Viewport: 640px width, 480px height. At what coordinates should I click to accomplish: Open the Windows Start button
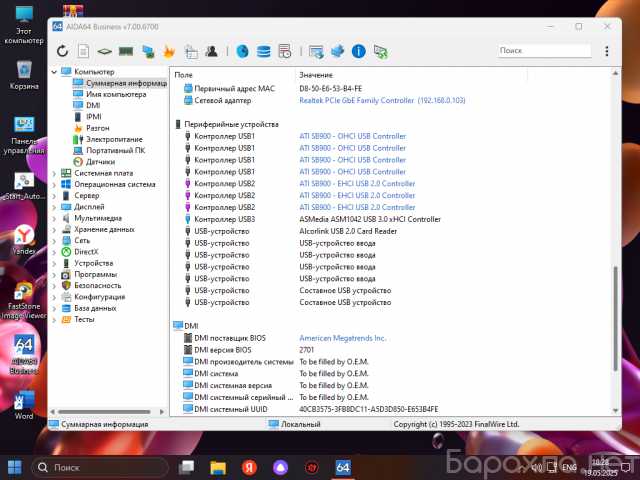15,467
